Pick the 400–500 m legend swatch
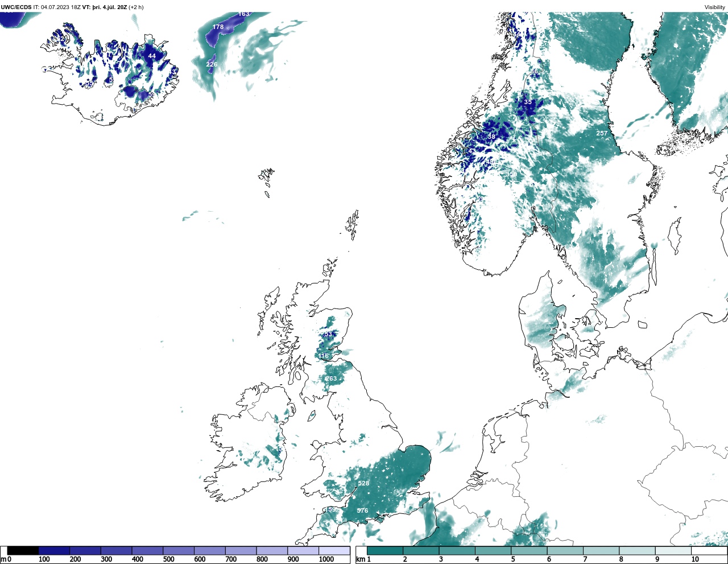728x564 pixels. coord(147,551)
